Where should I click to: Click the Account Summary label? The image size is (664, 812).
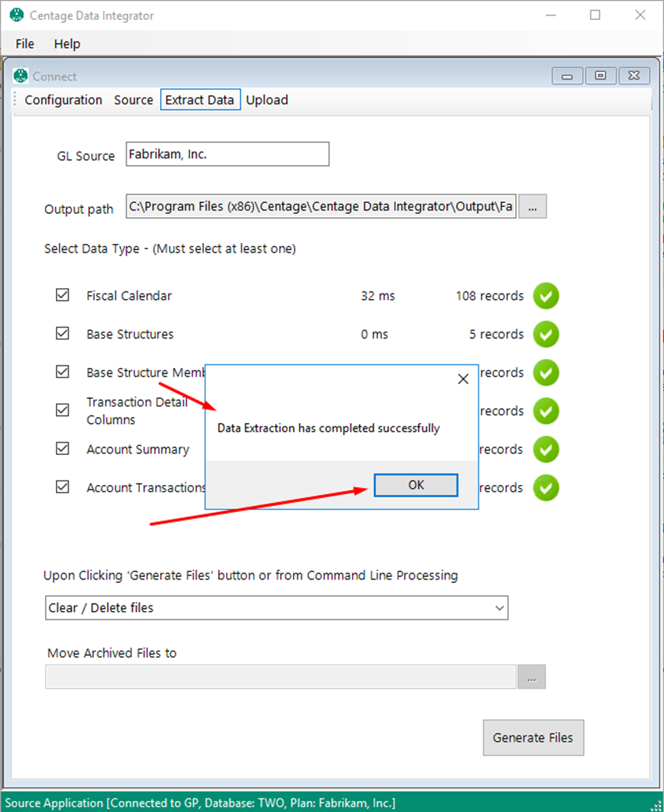138,449
